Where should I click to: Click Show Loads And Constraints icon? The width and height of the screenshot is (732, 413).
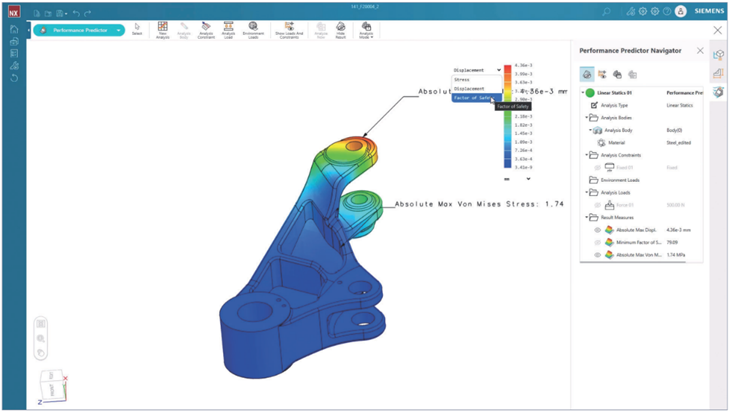click(290, 27)
